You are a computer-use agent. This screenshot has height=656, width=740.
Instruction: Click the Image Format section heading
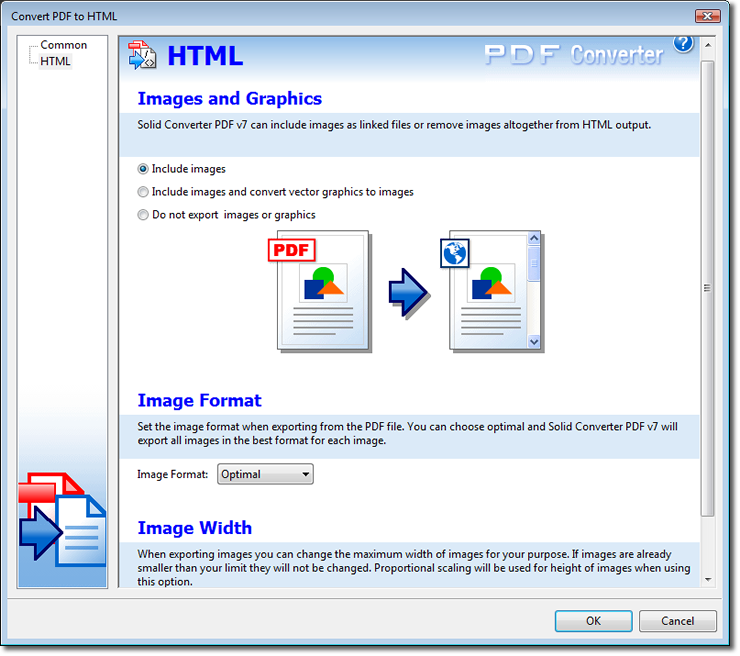click(199, 401)
